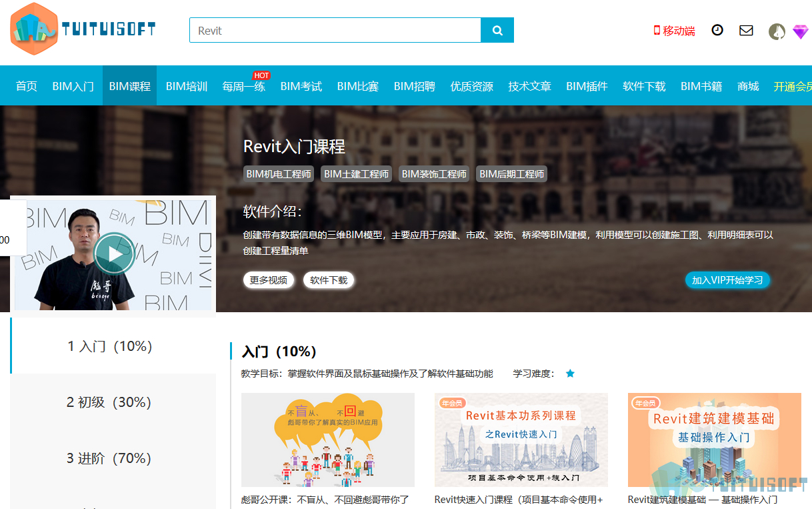Click the user avatar icon
Image resolution: width=812 pixels, height=509 pixels.
pos(777,31)
